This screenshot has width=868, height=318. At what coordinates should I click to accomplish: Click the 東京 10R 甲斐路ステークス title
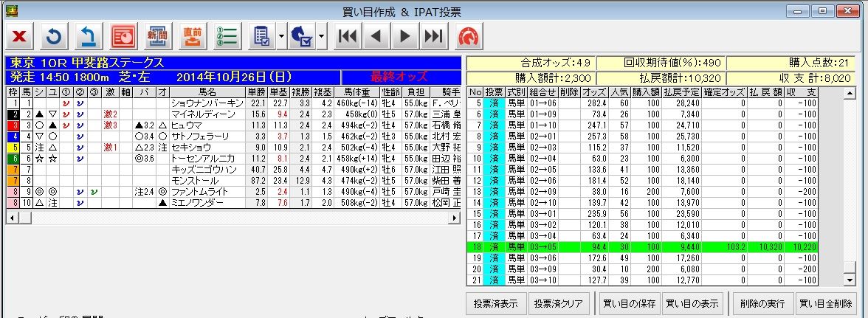click(x=87, y=63)
